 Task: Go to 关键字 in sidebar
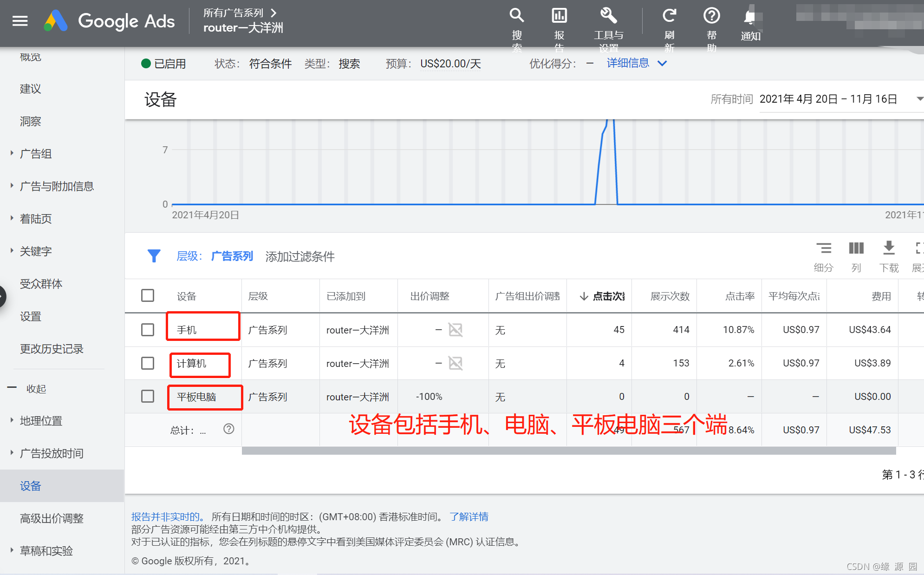tap(36, 251)
